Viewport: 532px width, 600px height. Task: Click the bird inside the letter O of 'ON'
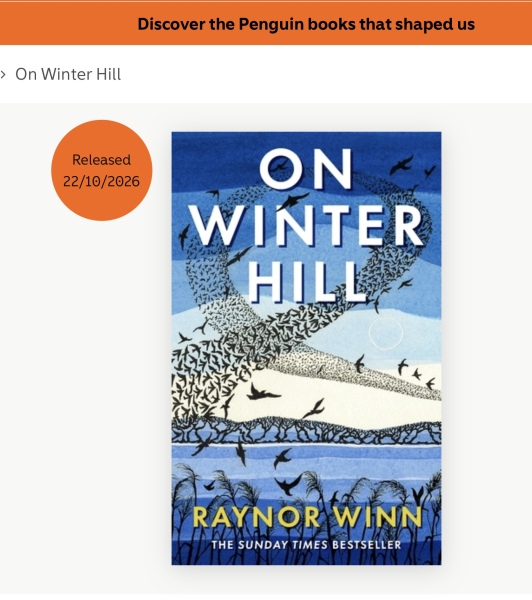[280, 166]
